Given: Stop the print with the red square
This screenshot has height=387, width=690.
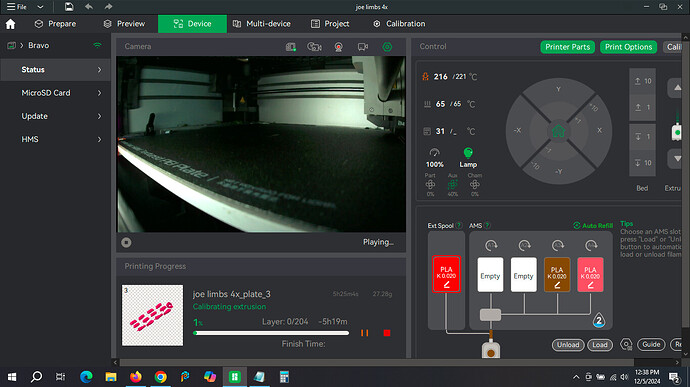Looking at the screenshot, I should pos(387,333).
